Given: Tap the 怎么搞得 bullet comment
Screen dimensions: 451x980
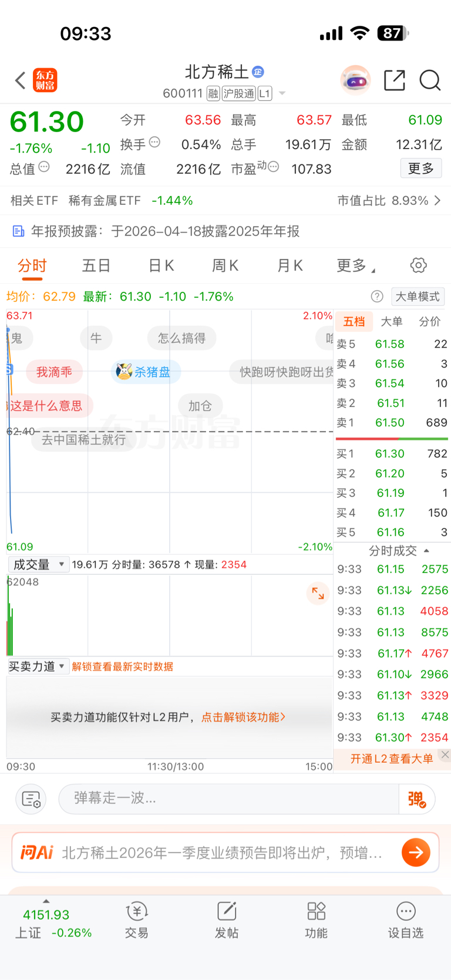Looking at the screenshot, I should (181, 338).
